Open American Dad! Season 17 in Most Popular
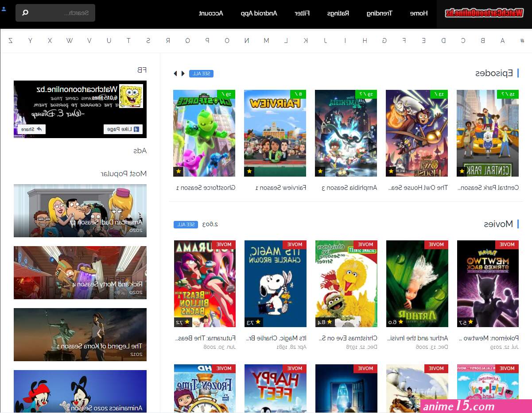The image size is (532, 413). point(80,211)
